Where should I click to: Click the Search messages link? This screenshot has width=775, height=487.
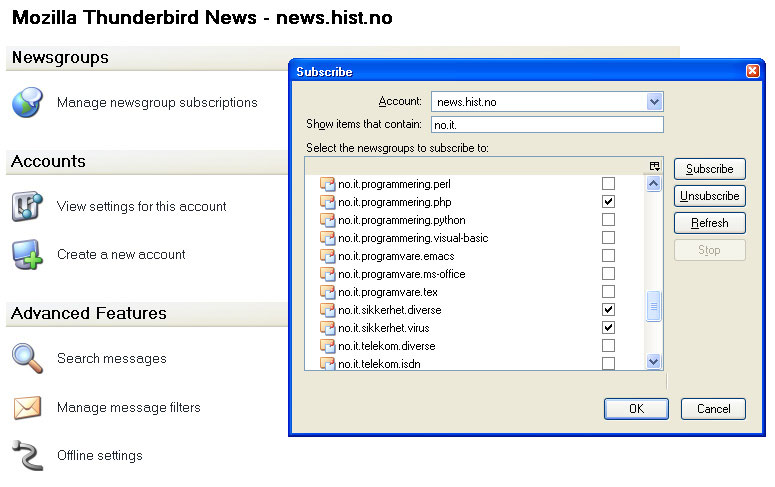click(x=112, y=358)
